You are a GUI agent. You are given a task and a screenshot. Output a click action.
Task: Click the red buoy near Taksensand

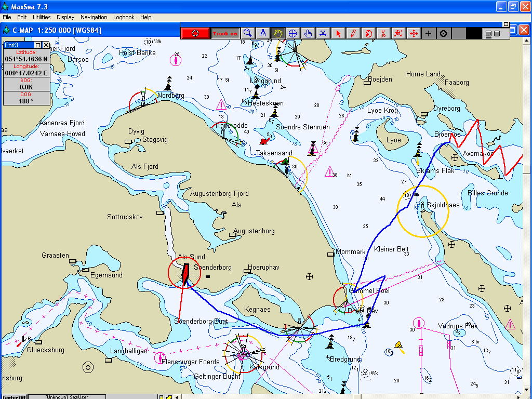[264, 140]
